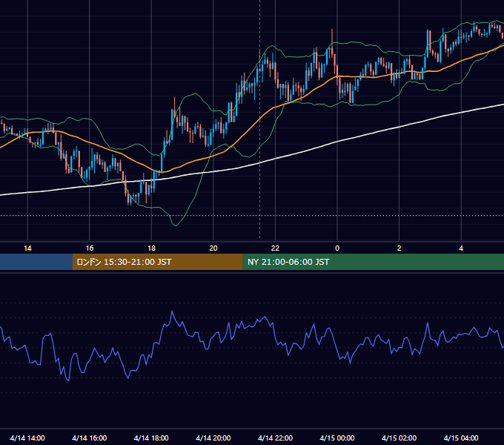Click the 16 hour axis label
Viewport: 504px width, 445px height.
point(90,248)
